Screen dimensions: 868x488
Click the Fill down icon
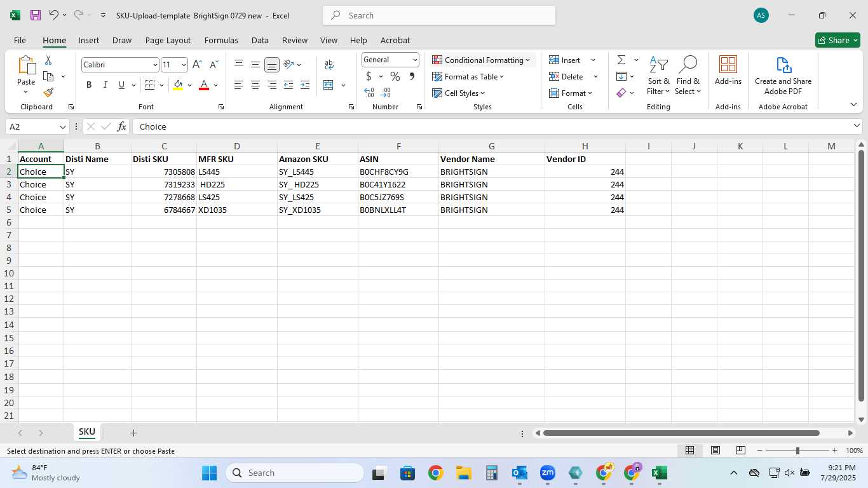621,76
